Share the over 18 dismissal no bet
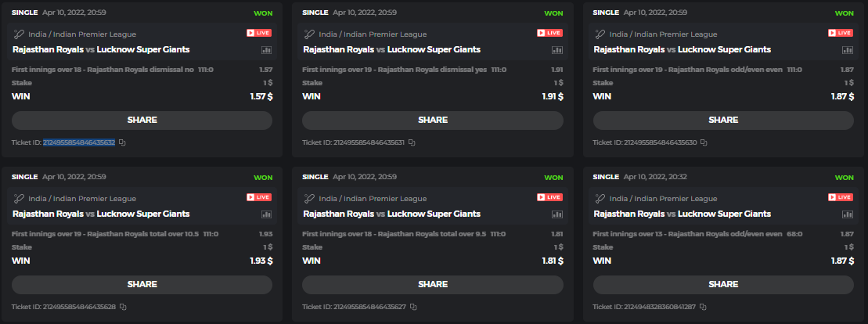The image size is (868, 324). pyautogui.click(x=142, y=121)
